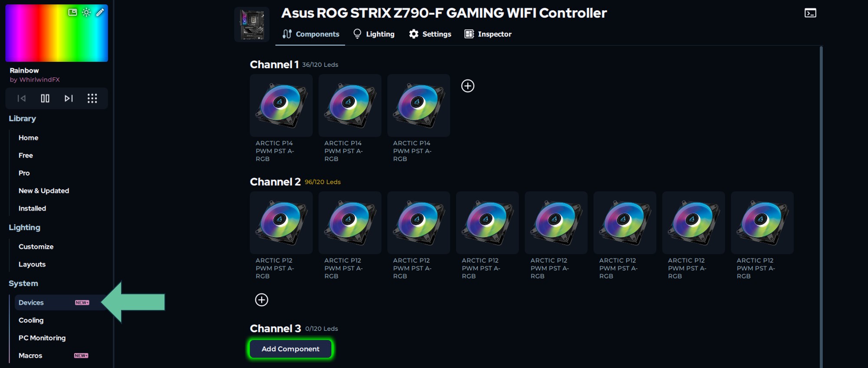This screenshot has width=868, height=368.
Task: Select the first ARCTIC P14 fan
Action: coord(281,105)
